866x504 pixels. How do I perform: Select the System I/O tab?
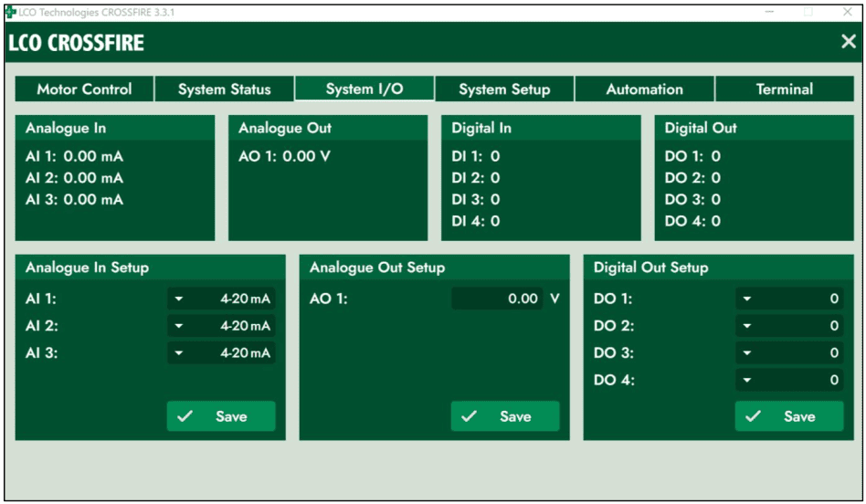coord(364,89)
